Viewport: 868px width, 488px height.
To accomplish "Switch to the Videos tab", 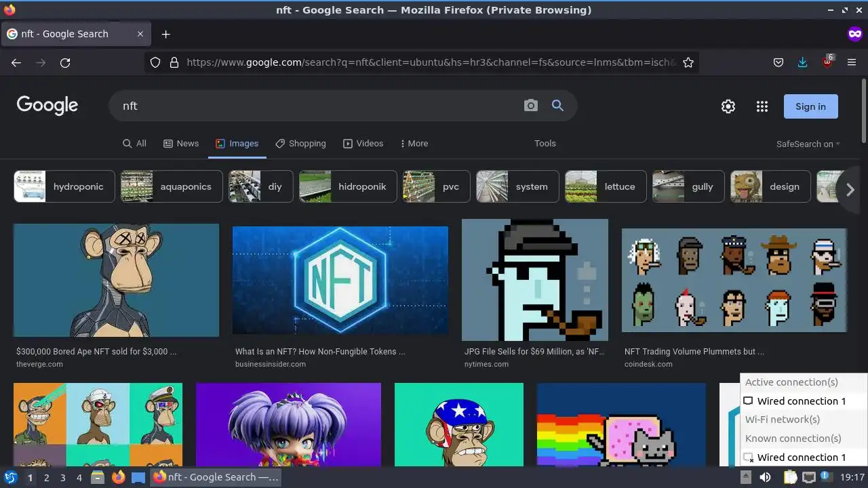I will pos(363,144).
